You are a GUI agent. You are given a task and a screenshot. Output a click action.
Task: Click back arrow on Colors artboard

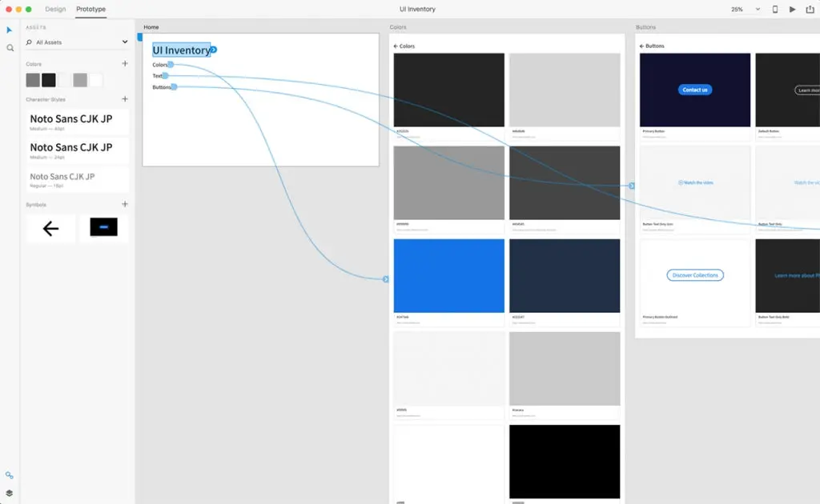coord(396,46)
